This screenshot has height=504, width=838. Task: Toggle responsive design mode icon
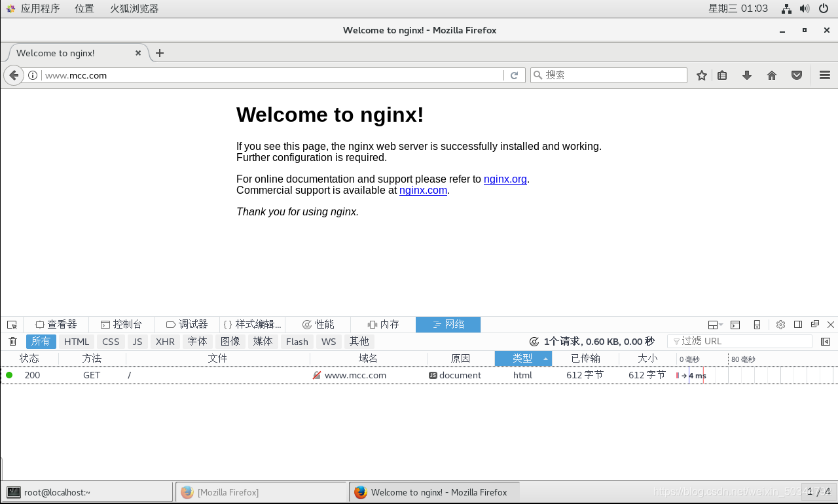click(757, 325)
